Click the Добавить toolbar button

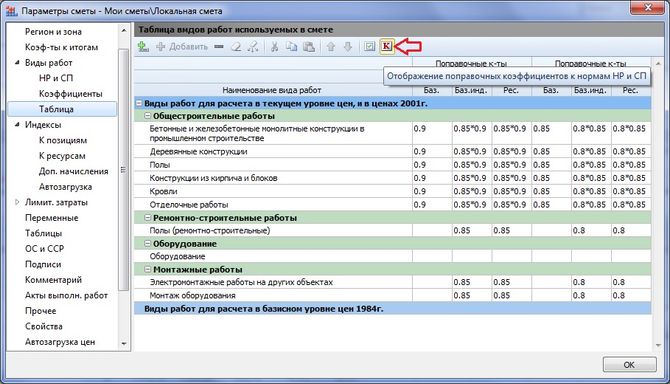point(182,47)
